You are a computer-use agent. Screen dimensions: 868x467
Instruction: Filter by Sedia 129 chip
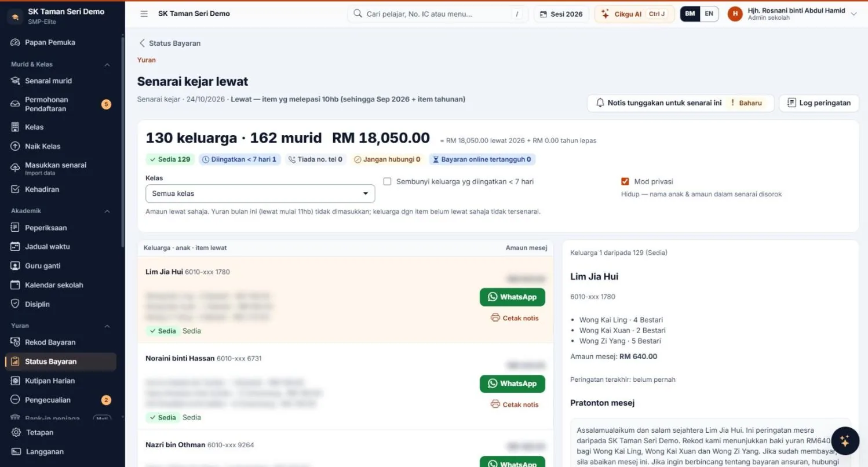click(170, 159)
